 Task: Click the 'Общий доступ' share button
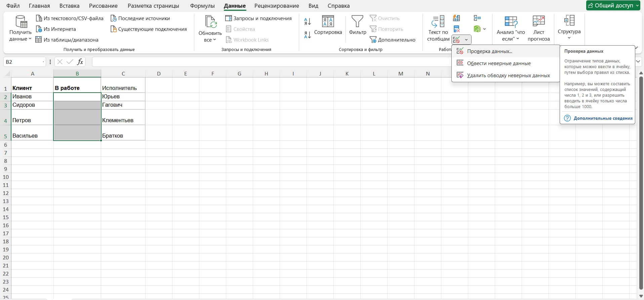(x=612, y=5)
